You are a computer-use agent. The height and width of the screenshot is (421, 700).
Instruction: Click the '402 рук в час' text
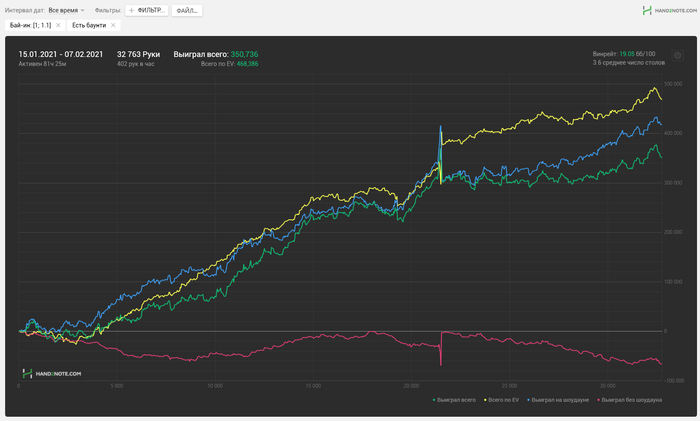[136, 64]
